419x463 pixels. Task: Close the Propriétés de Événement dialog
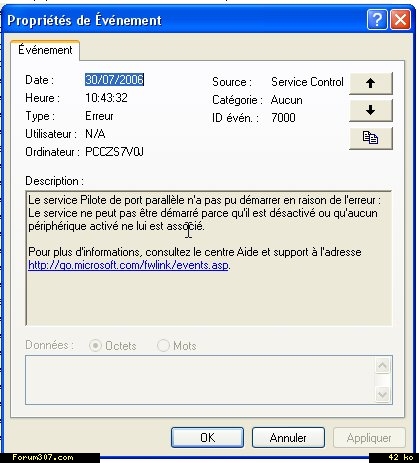400,20
